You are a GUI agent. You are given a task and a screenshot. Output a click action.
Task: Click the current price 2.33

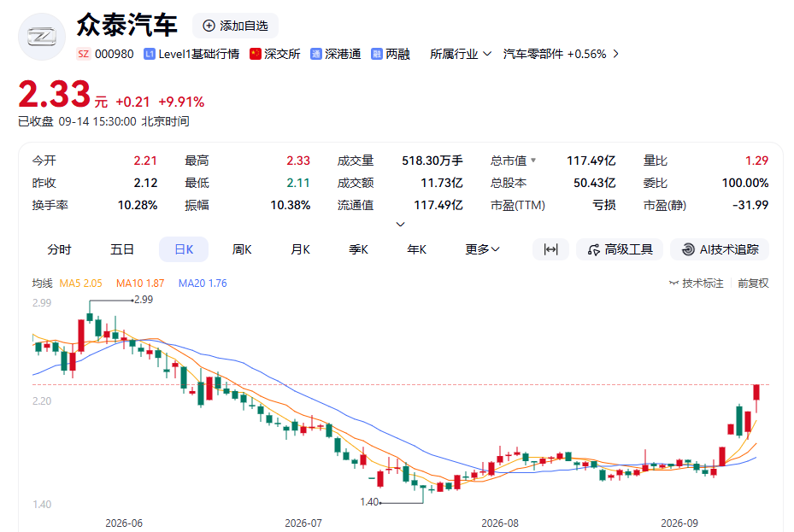coord(54,95)
